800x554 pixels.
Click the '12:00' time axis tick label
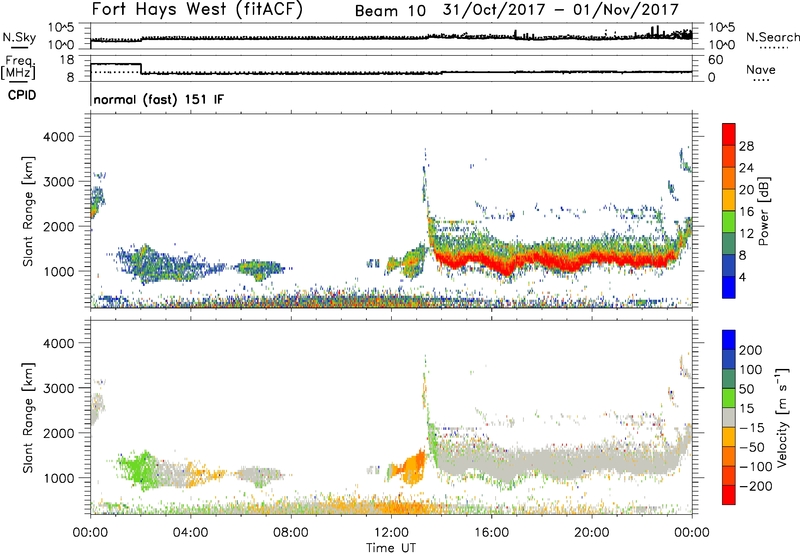click(x=391, y=533)
